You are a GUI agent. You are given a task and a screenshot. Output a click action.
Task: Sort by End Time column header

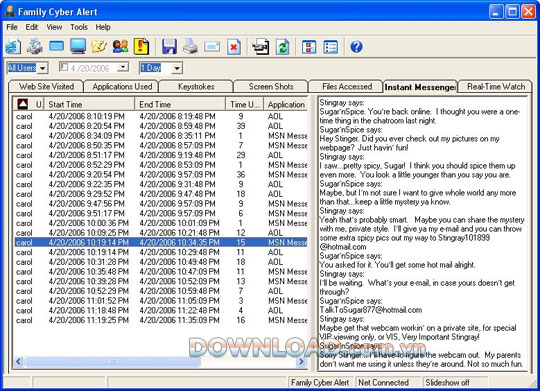click(x=180, y=104)
